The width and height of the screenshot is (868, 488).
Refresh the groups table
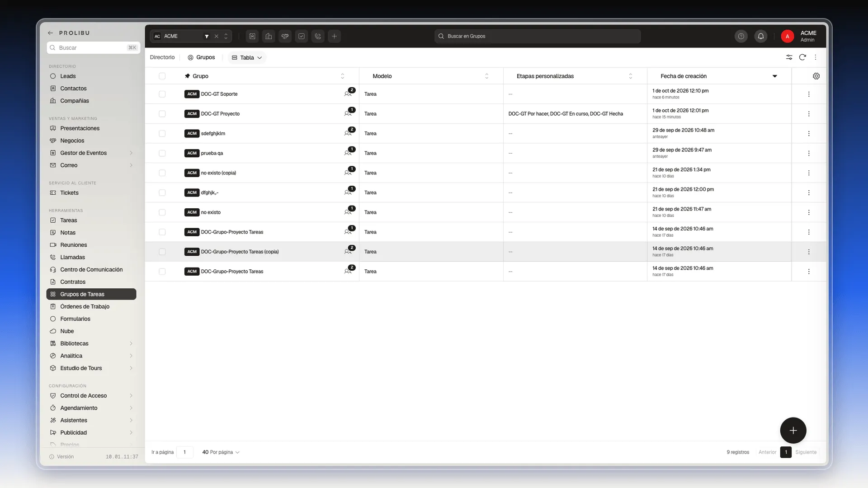pos(802,57)
